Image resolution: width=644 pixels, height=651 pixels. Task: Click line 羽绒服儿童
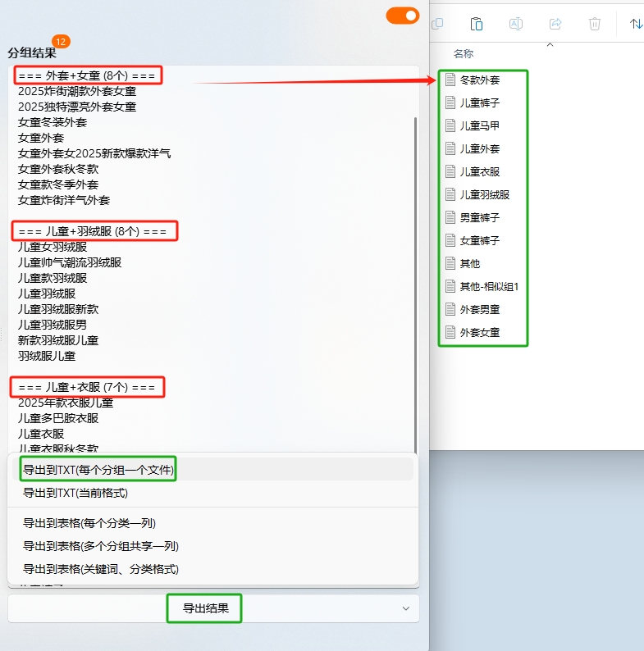tap(47, 356)
